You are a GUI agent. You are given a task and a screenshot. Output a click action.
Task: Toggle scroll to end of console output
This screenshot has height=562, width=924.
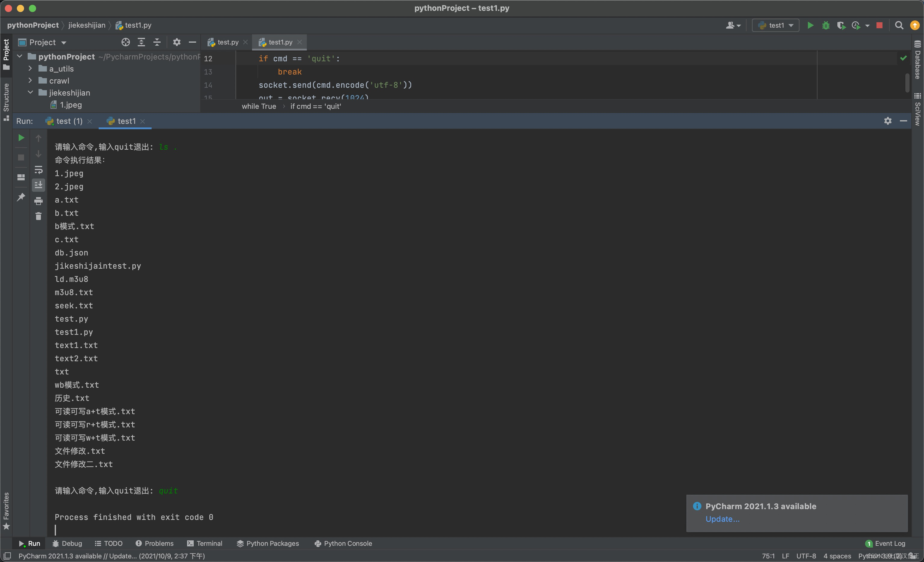click(x=38, y=185)
